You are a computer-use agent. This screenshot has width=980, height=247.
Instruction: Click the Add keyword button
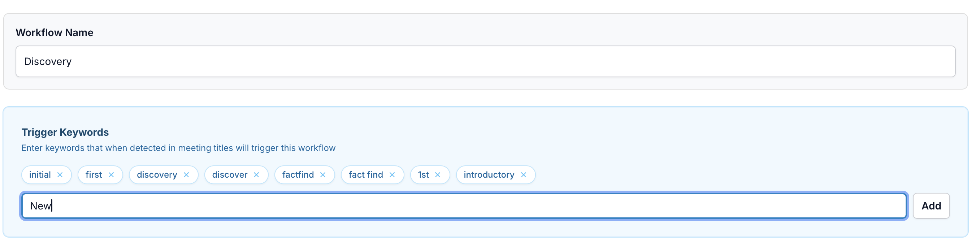(931, 206)
